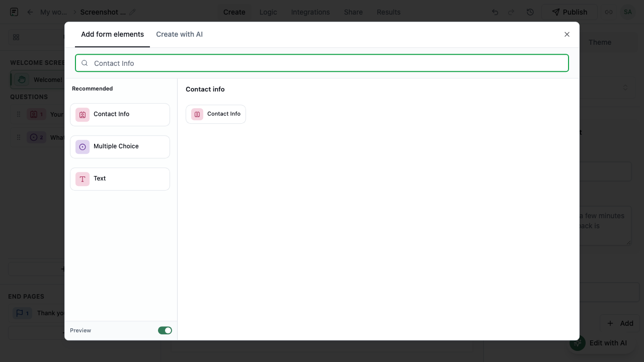Click the redo arrow icon

[x=511, y=12]
